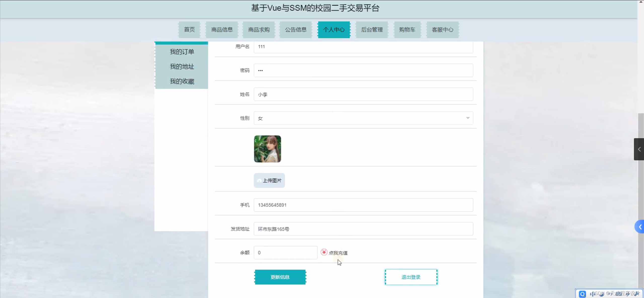Click the user avatar thumbnail
The height and width of the screenshot is (298, 644).
click(267, 149)
